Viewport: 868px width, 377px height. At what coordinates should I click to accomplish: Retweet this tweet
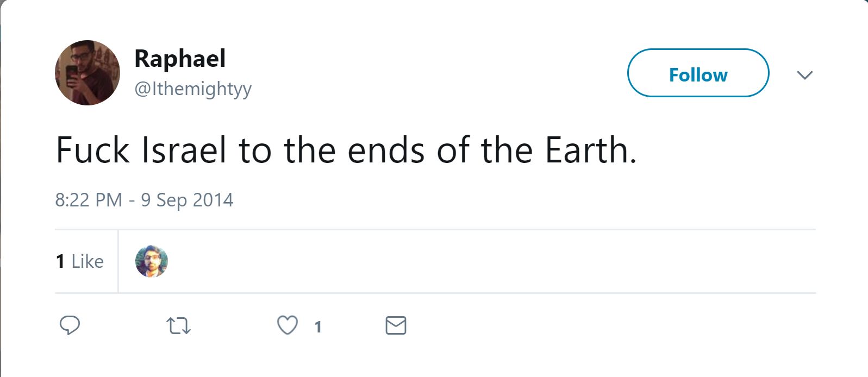click(178, 326)
